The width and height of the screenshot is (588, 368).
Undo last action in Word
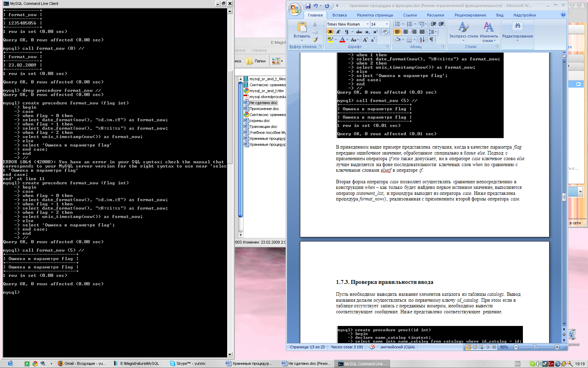316,6
